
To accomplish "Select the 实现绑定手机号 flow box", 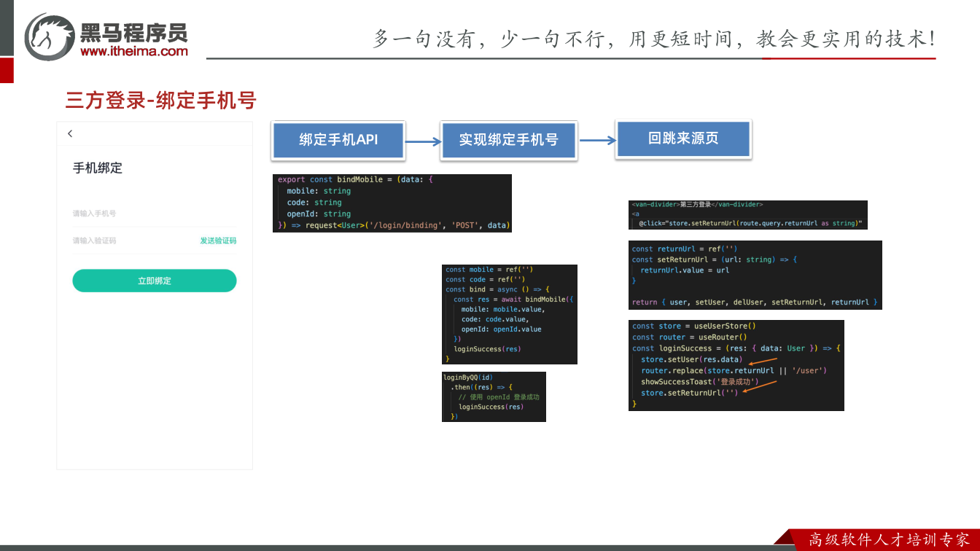I will (509, 140).
